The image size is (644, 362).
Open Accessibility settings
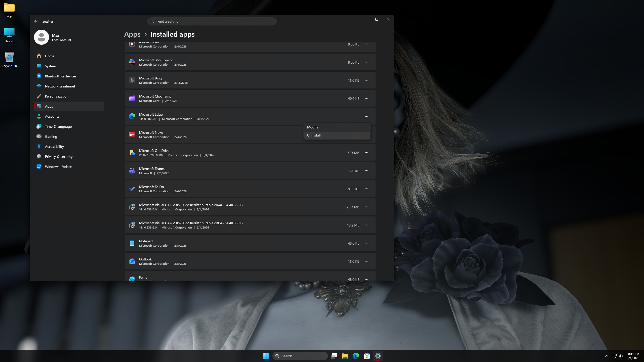(69, 146)
